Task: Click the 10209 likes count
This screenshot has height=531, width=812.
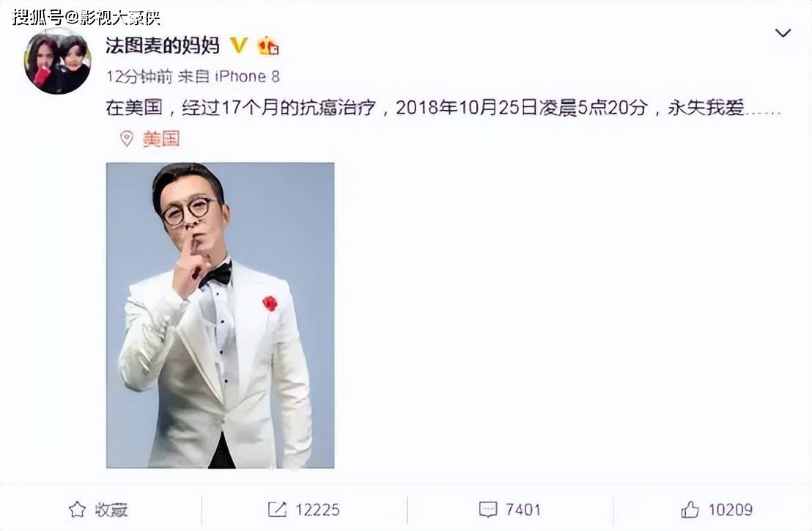Action: point(730,510)
